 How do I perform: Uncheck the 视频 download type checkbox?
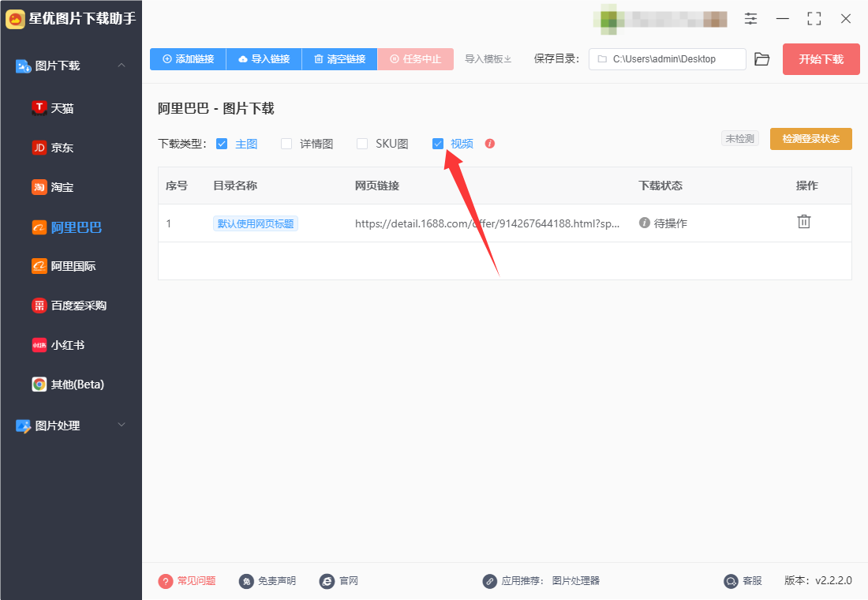pyautogui.click(x=438, y=144)
